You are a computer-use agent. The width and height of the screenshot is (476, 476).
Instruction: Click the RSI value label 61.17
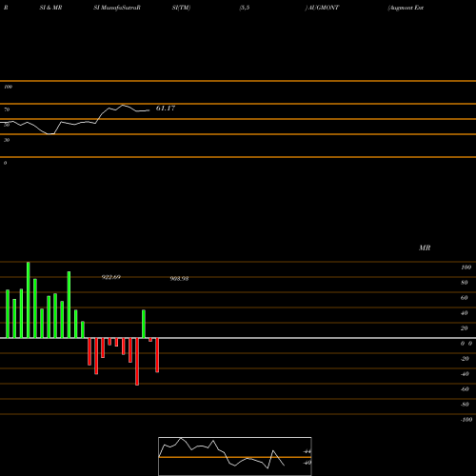166,109
